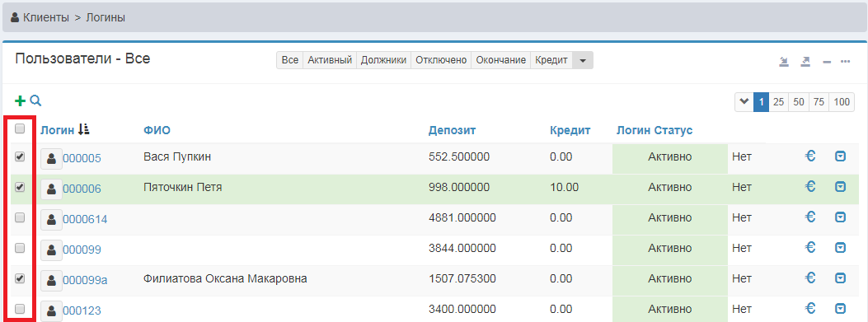Select the Все filter tab

(289, 60)
